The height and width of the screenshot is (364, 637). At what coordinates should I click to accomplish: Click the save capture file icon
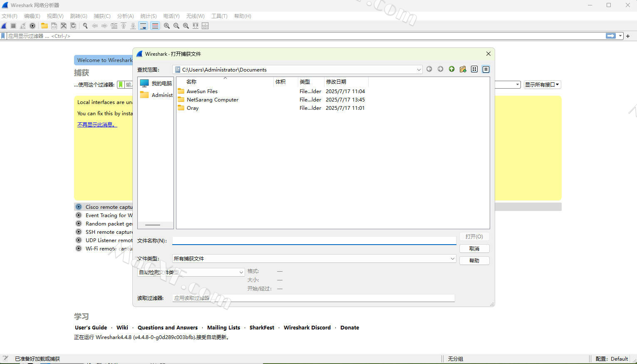pyautogui.click(x=54, y=26)
